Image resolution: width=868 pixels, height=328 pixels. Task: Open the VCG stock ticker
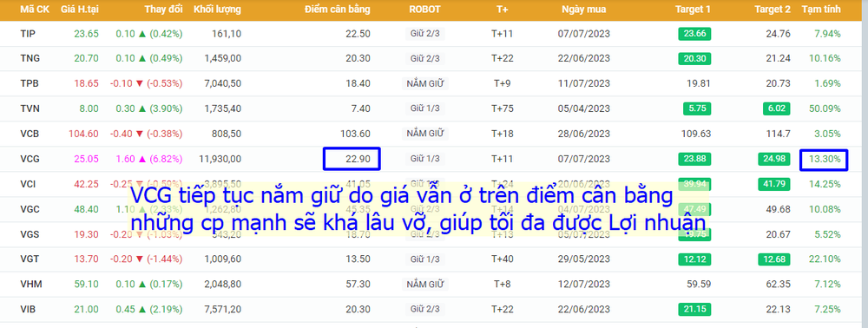30,159
